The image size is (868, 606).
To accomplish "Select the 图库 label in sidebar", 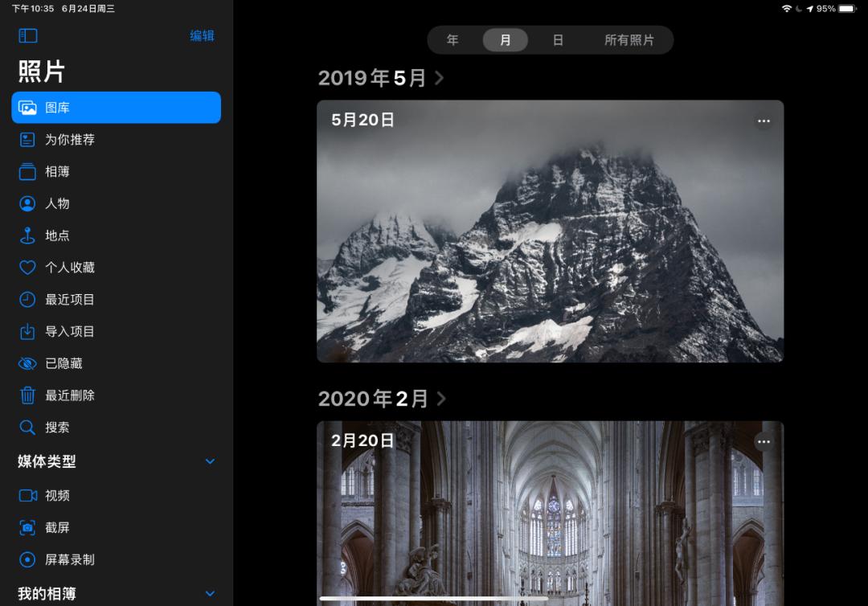I will click(x=58, y=108).
